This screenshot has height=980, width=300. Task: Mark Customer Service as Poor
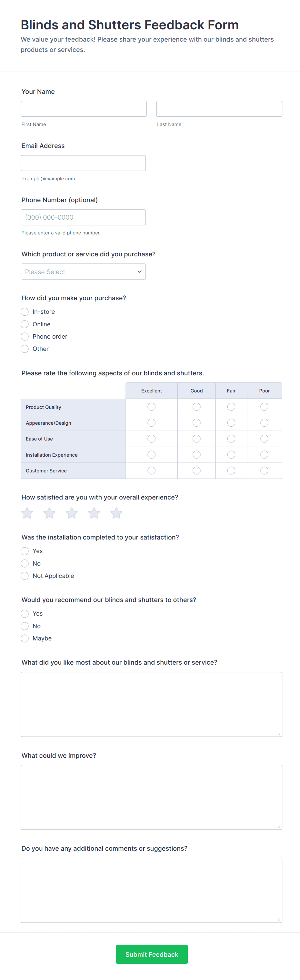pos(264,470)
